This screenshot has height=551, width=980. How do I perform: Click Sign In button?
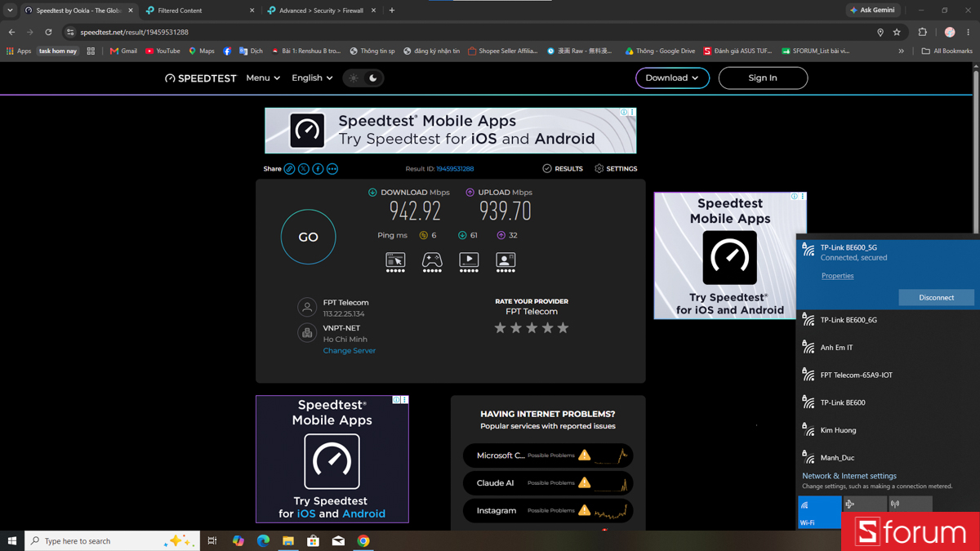[763, 78]
